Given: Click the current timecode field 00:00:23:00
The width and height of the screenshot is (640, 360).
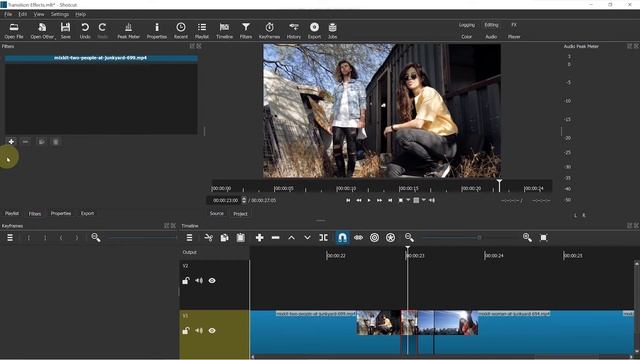Looking at the screenshot, I should 225,200.
